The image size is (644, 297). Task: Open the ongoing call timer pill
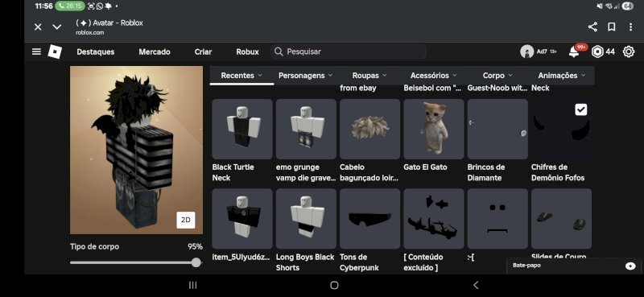tap(70, 6)
